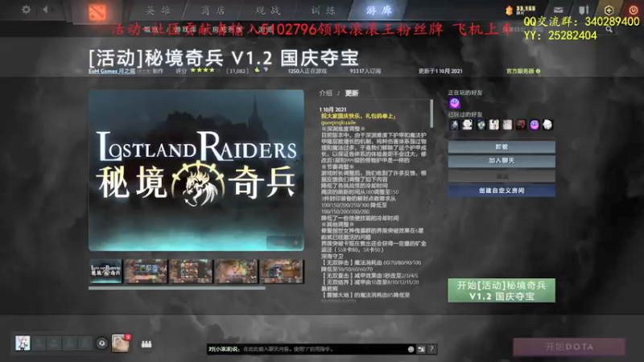Click the last white avatar under friends who played
Screen dimensions: 644x362
point(547,125)
